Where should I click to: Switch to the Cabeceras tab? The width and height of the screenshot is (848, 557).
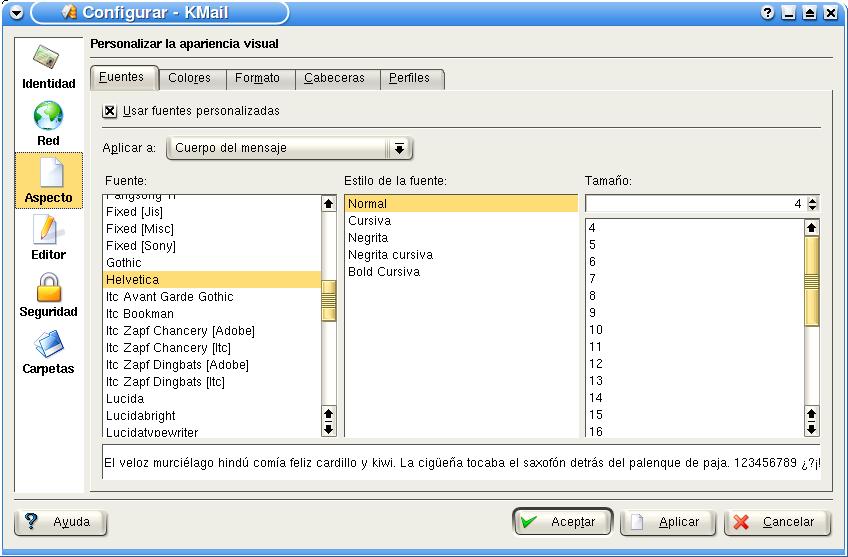pyautogui.click(x=334, y=78)
